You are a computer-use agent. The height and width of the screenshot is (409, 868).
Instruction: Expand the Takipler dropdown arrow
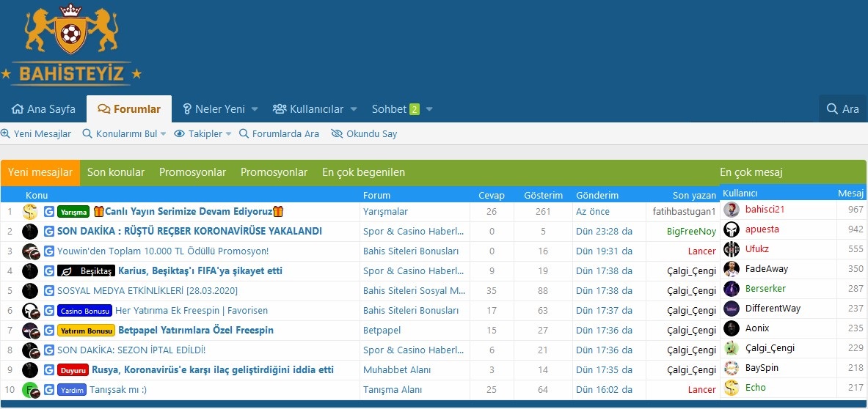pyautogui.click(x=228, y=133)
